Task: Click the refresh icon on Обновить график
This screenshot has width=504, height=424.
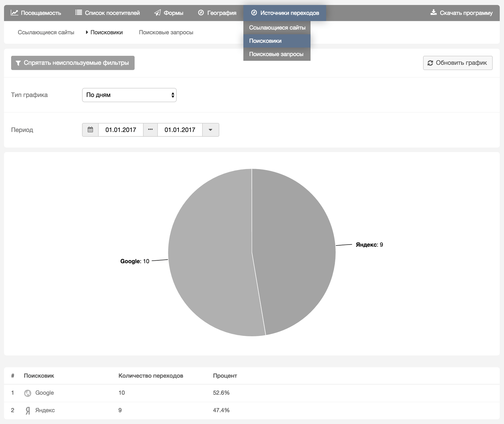Action: click(430, 63)
